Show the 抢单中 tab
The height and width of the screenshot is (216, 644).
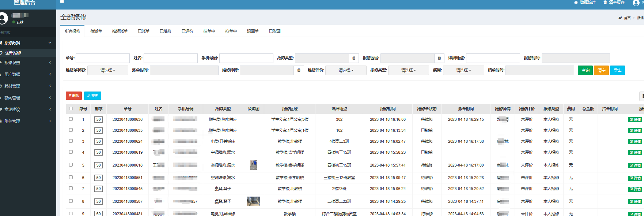point(231,31)
